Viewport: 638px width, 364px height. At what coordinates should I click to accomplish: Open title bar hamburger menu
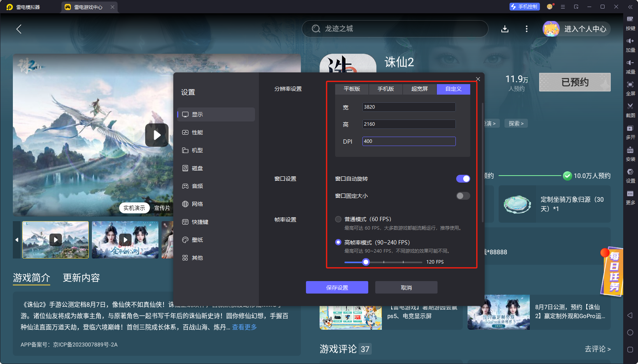pos(563,7)
